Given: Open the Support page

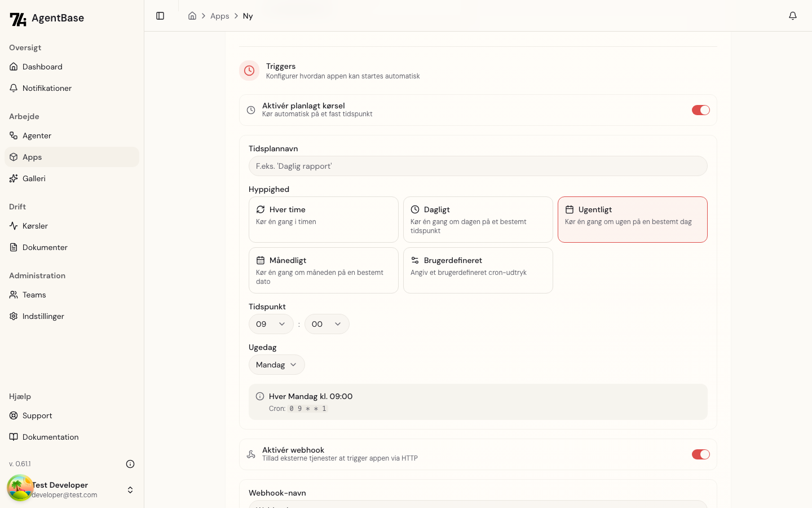Looking at the screenshot, I should pyautogui.click(x=38, y=415).
